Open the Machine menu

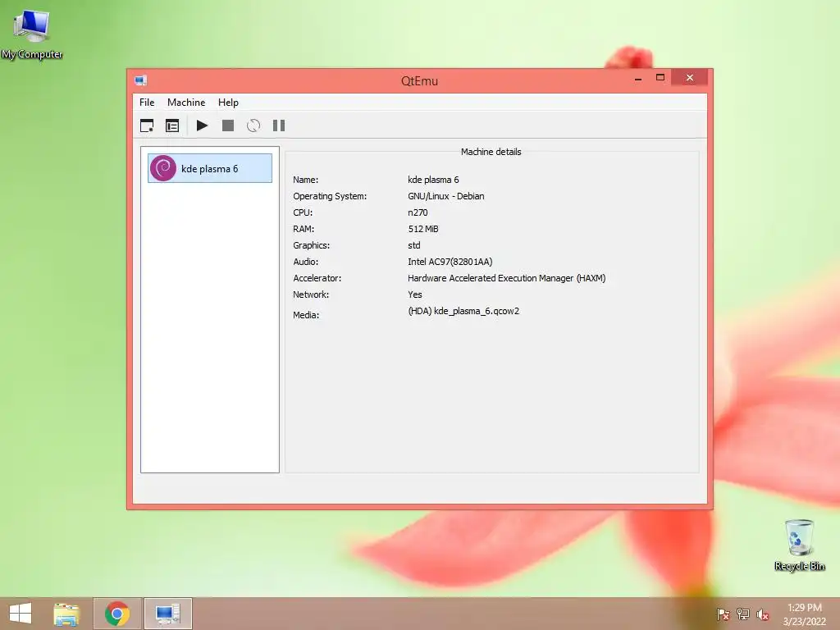186,103
